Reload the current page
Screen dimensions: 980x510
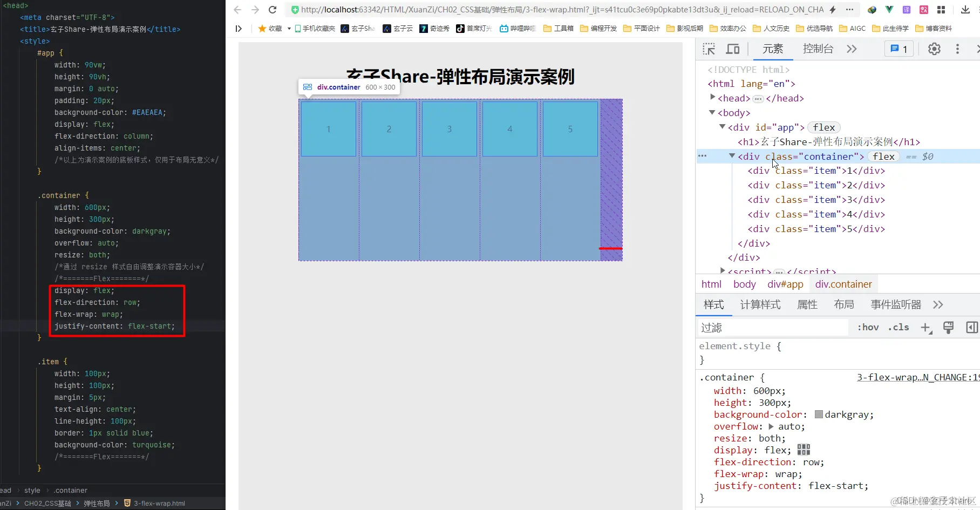pyautogui.click(x=273, y=10)
